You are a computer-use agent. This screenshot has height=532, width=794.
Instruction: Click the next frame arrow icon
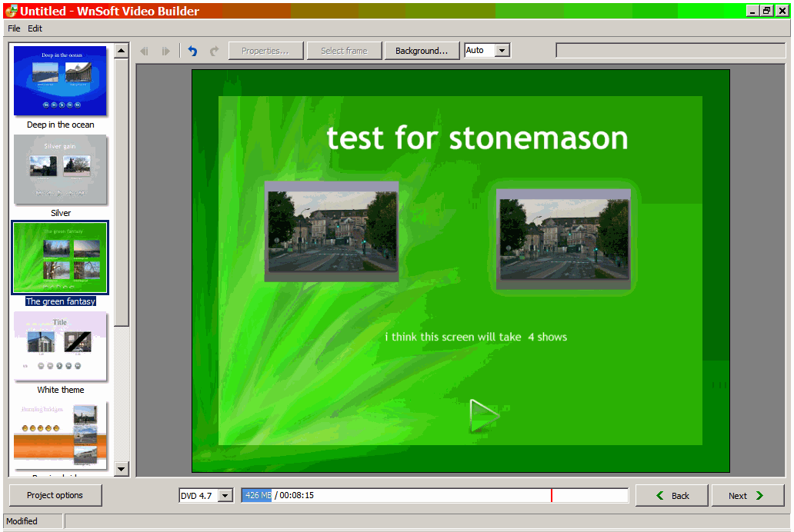pos(165,52)
